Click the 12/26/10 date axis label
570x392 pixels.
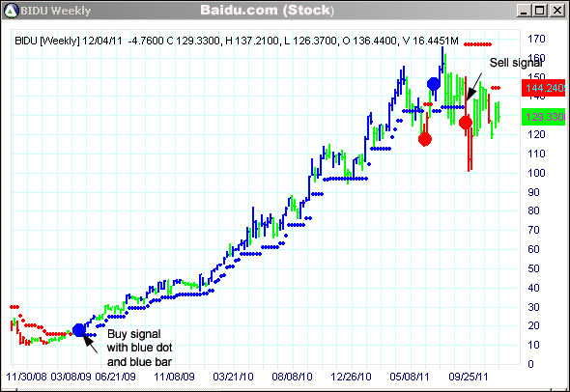point(351,377)
